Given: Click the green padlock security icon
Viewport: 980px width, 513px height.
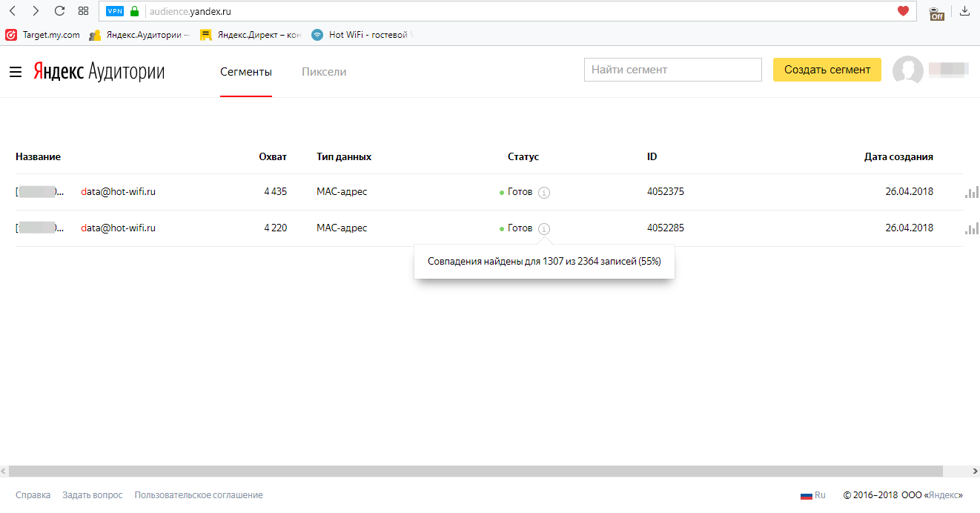Looking at the screenshot, I should click(134, 11).
